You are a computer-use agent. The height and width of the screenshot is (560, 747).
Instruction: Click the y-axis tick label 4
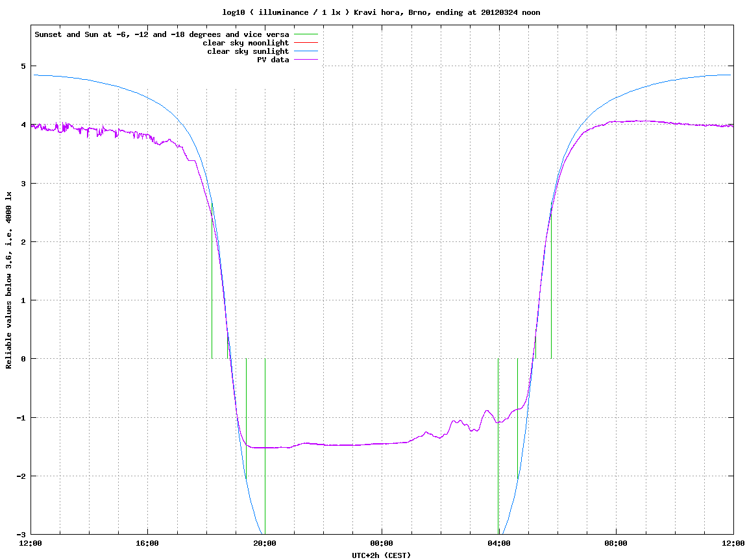[x=23, y=125]
